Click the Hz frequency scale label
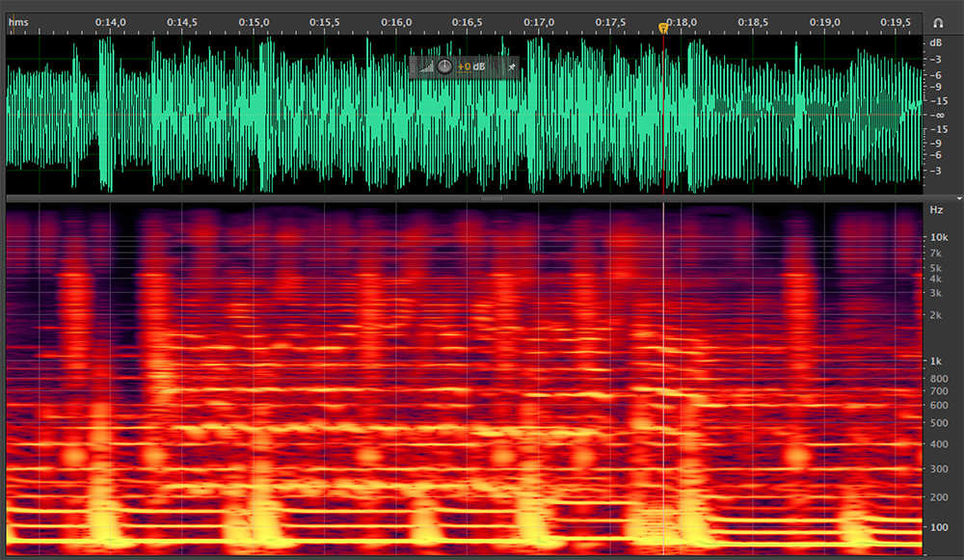The image size is (964, 560). pyautogui.click(x=935, y=209)
